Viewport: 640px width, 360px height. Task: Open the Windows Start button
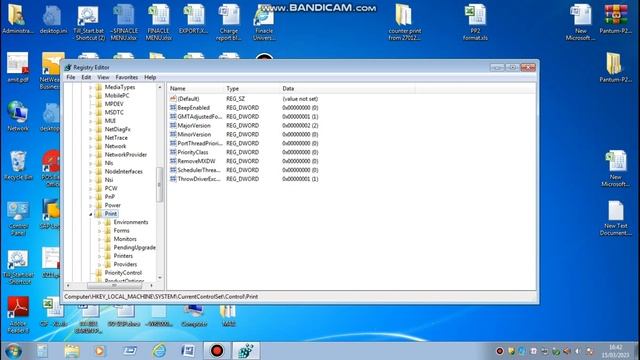tap(13, 351)
